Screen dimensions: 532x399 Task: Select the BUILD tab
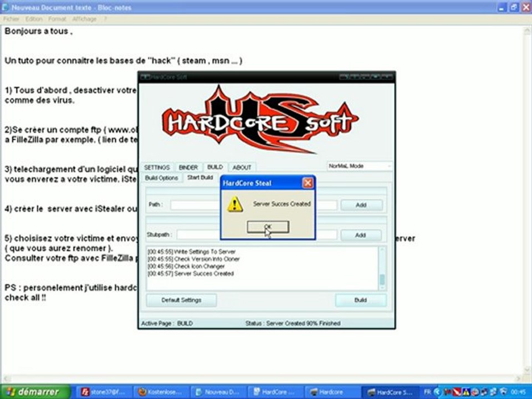pyautogui.click(x=215, y=167)
